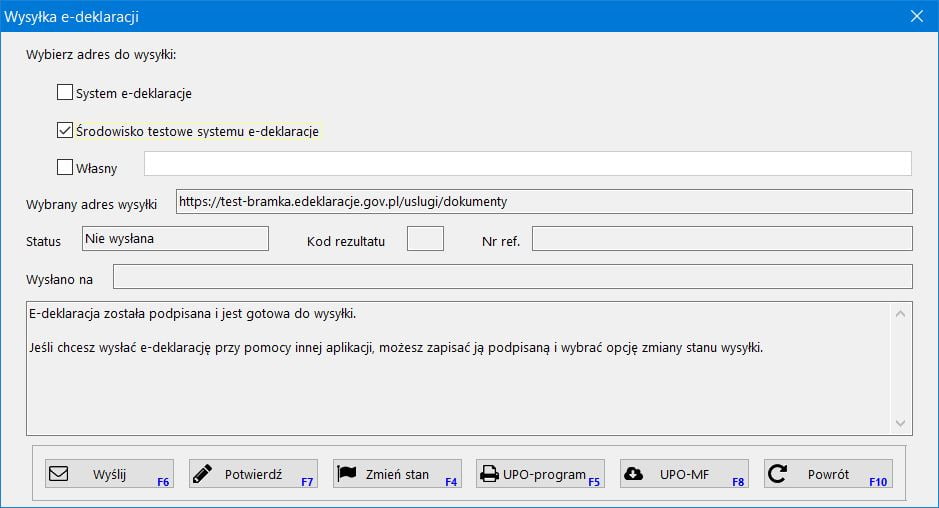Screen dimensions: 939x508
Task: Click the pencil icon on Potwierdź button
Action: click(x=203, y=474)
